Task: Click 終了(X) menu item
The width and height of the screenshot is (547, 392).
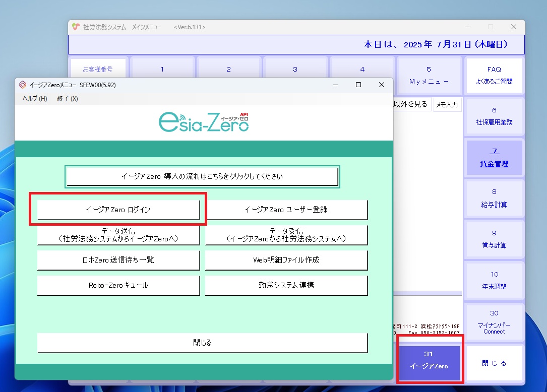Action: tap(68, 99)
